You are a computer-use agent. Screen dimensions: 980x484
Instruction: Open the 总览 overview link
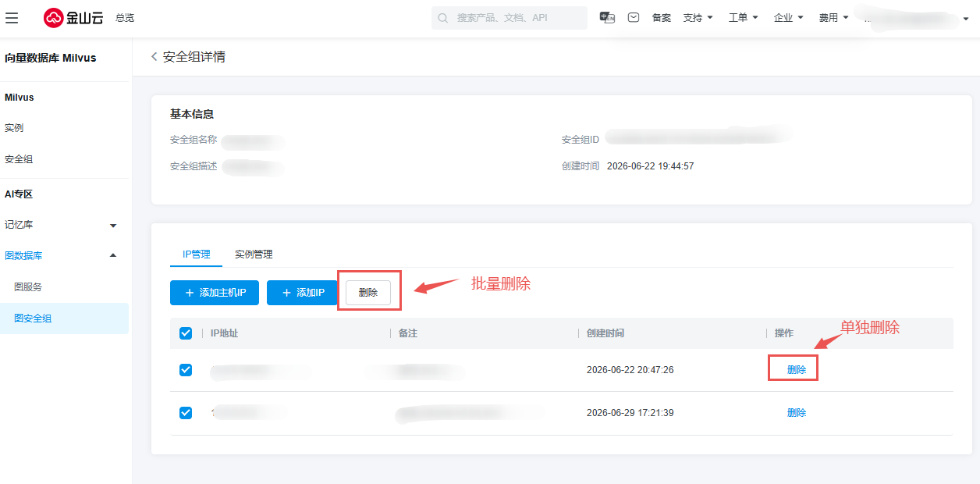pyautogui.click(x=125, y=17)
